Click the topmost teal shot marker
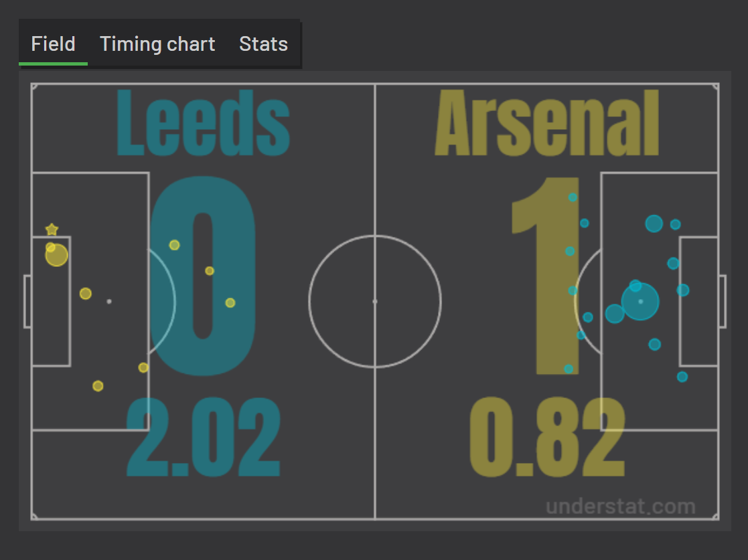The image size is (748, 560). [x=573, y=197]
